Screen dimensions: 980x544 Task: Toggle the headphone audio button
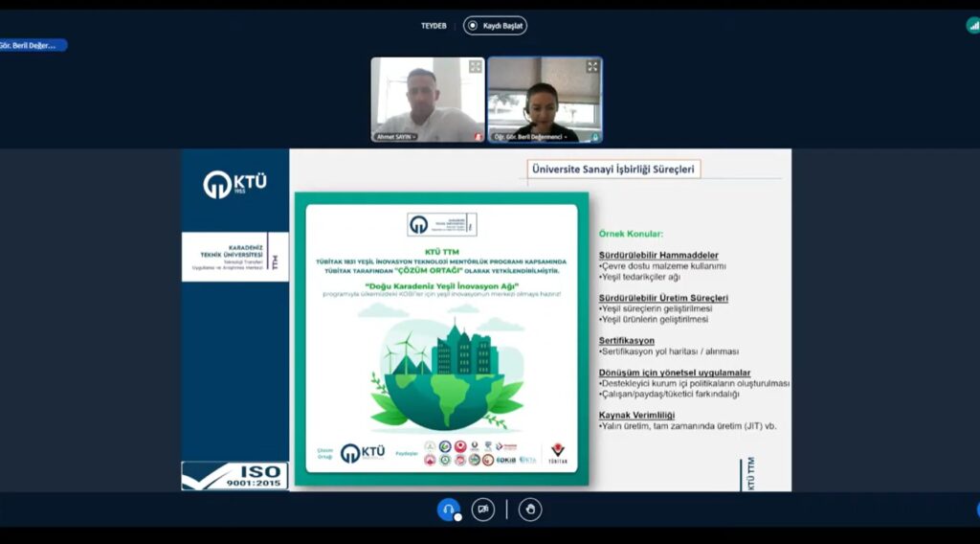coord(448,510)
